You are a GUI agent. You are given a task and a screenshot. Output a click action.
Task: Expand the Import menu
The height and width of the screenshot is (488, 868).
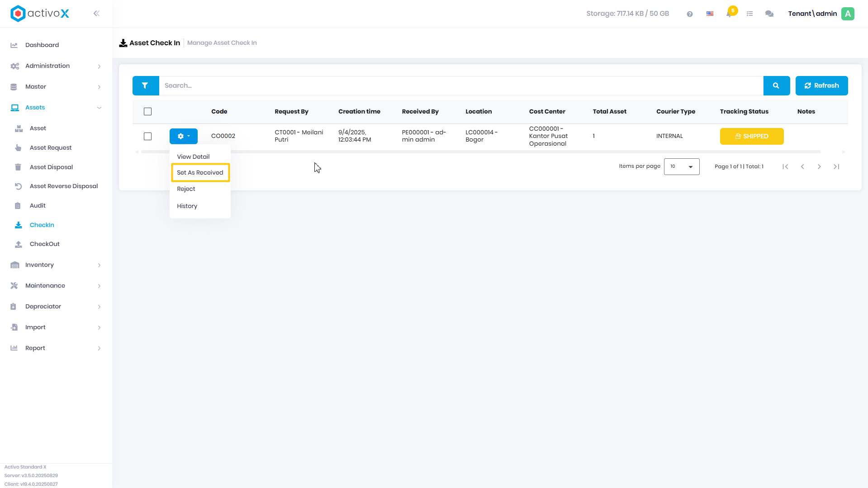tap(99, 328)
